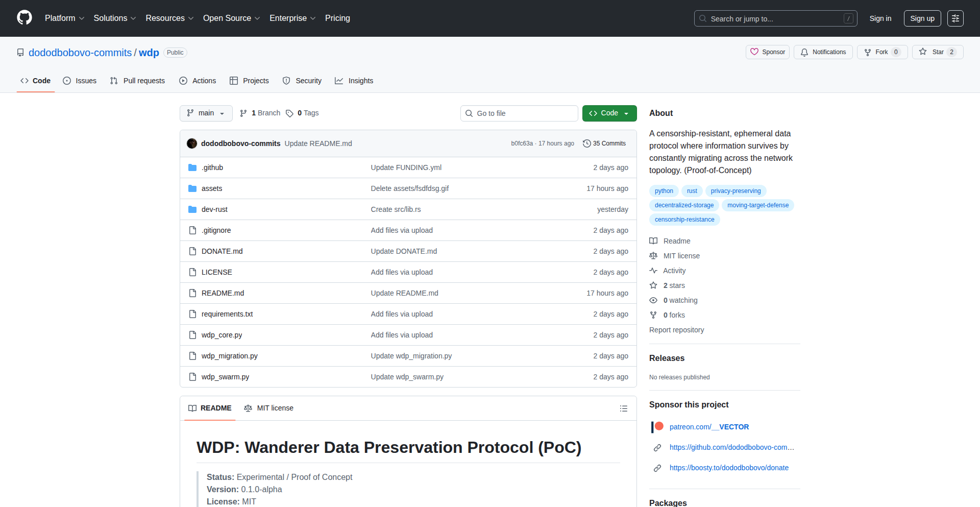Click the GitHub logo icon
This screenshot has width=980, height=507.
click(23, 18)
